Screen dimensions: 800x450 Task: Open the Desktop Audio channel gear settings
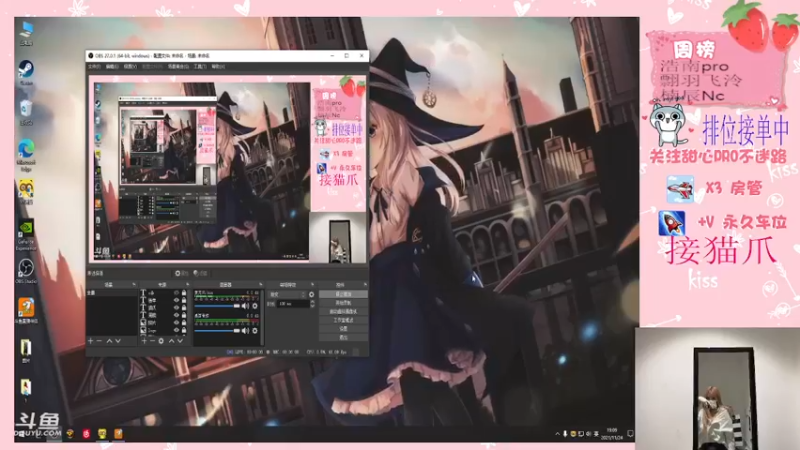[255, 331]
